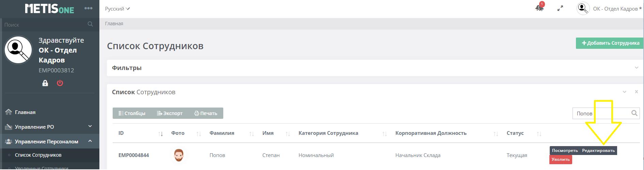Open the Русский language dropdown
644x170 pixels.
pyautogui.click(x=117, y=9)
